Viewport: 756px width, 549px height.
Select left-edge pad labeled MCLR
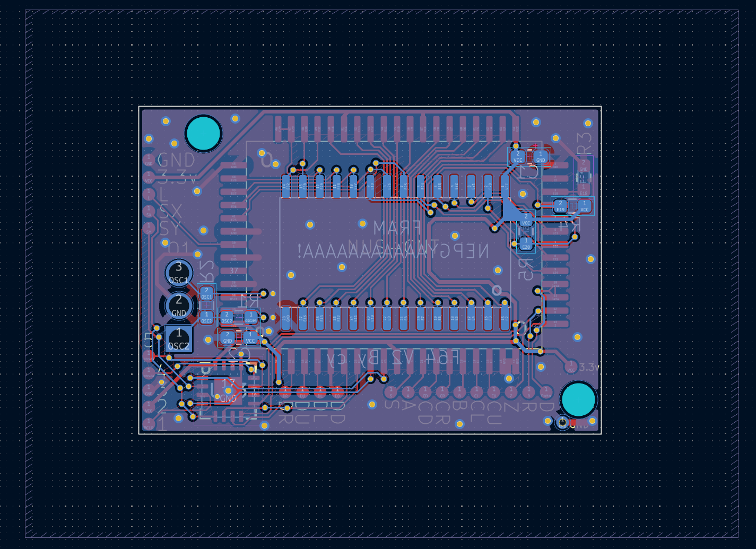coord(149,424)
